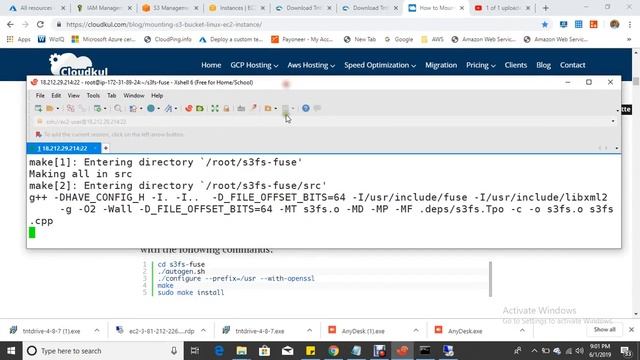Click the globe encoding icon in Xshell toolbar
Viewport: 640px width, 360px height.
[151, 108]
